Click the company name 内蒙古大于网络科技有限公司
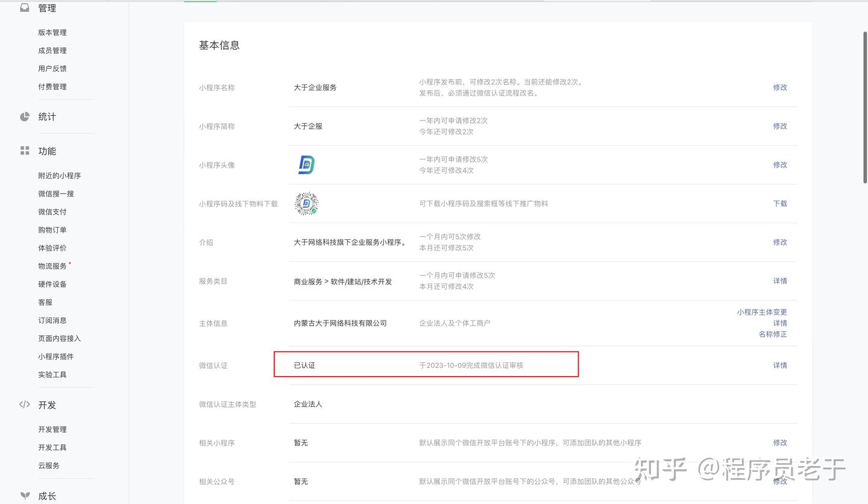This screenshot has height=504, width=868. click(341, 323)
